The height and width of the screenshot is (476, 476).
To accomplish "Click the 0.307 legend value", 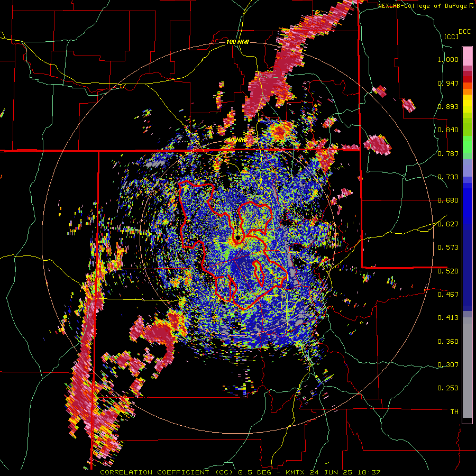I will tap(448, 364).
